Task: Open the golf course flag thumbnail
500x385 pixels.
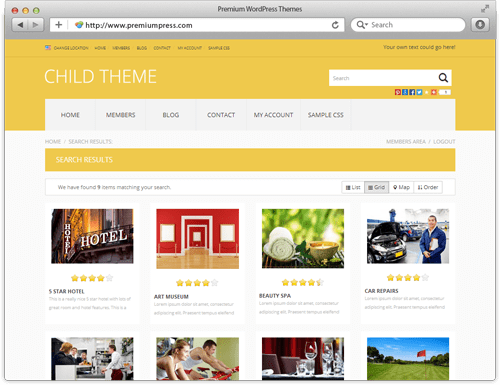Action: tap(408, 359)
